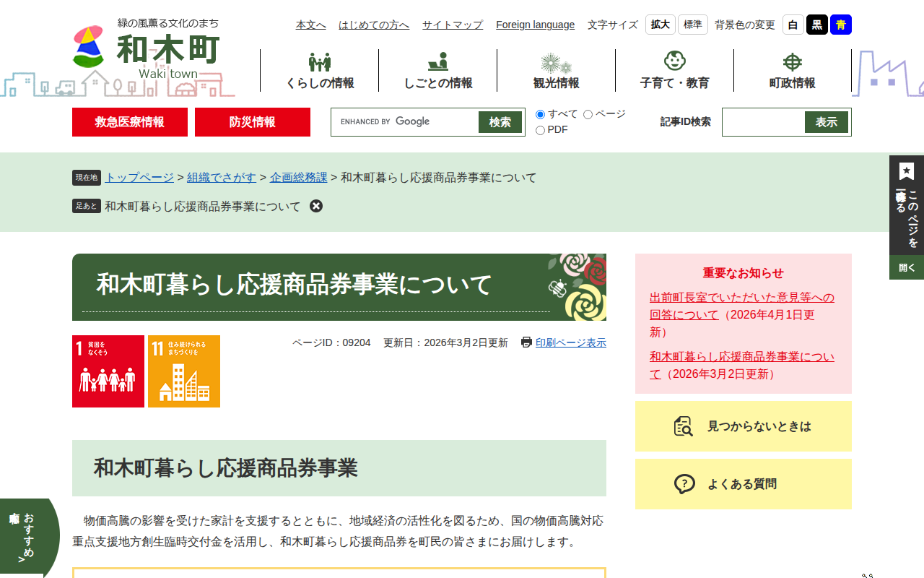Select すべて search scope radio button
Image resolution: width=924 pixels, height=578 pixels.
(x=540, y=114)
